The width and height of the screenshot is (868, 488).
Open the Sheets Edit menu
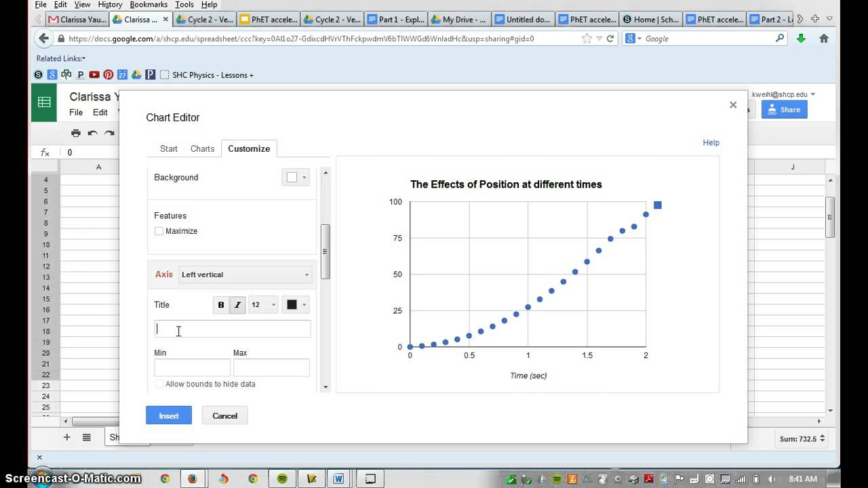coord(100,113)
